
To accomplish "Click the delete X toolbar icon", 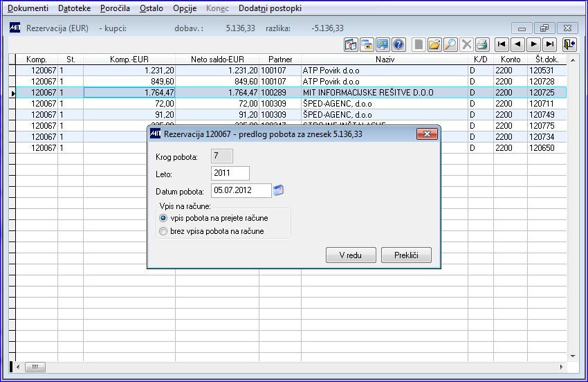I will tap(466, 45).
